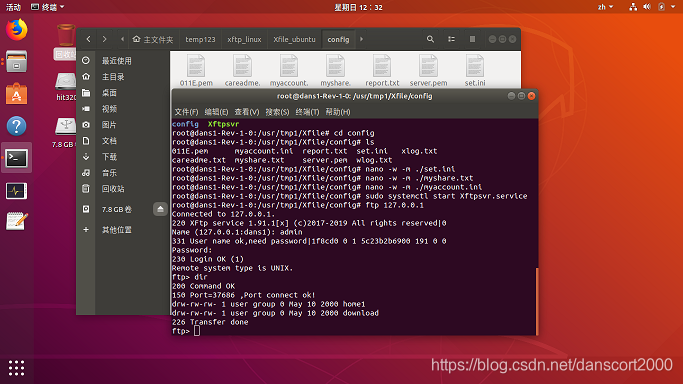Open the Help icon in the dock
Viewport: 683px width, 384px height.
coord(17,126)
